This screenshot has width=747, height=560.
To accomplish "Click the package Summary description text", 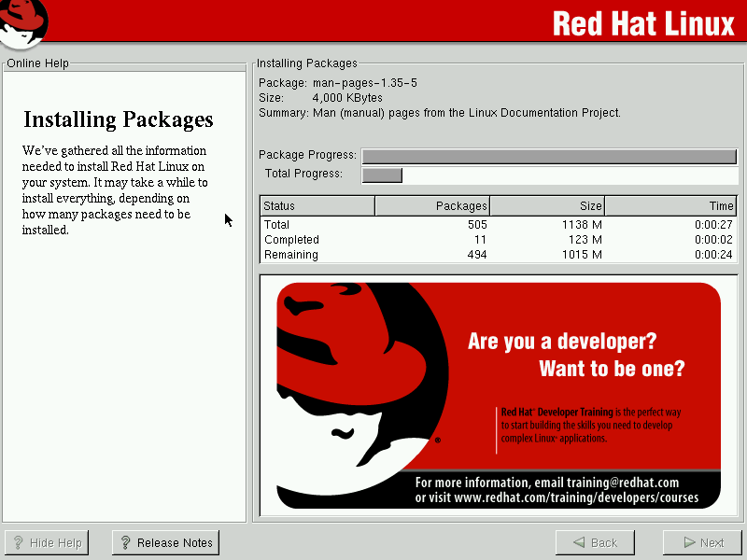I will [x=467, y=113].
